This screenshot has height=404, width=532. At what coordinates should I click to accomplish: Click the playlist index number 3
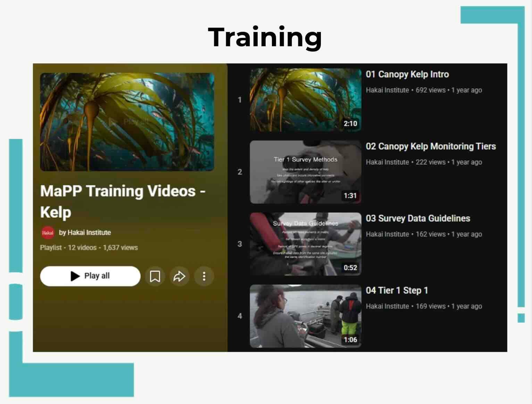pyautogui.click(x=240, y=244)
